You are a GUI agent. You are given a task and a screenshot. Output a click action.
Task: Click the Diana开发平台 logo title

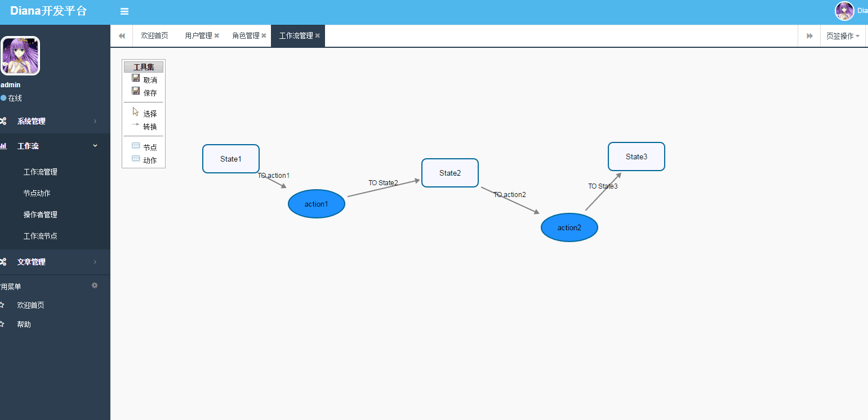click(x=48, y=11)
